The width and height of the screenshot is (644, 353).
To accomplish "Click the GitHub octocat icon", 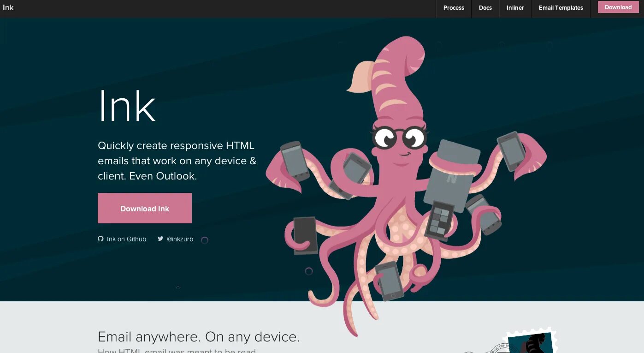I will point(100,239).
